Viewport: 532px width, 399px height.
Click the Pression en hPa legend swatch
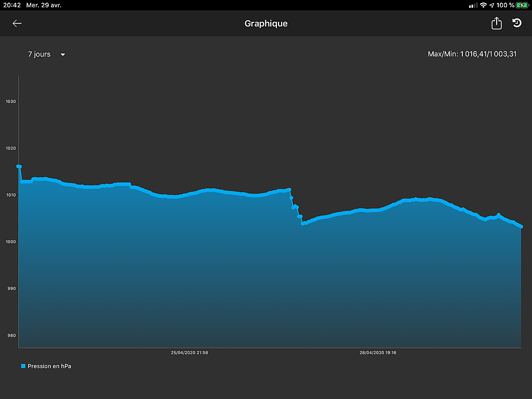point(23,366)
